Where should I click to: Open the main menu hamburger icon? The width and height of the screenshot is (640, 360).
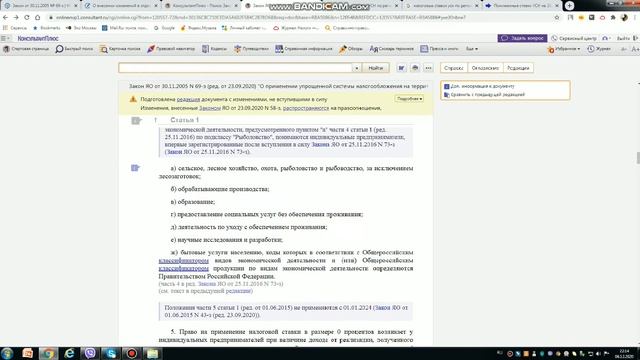4,38
